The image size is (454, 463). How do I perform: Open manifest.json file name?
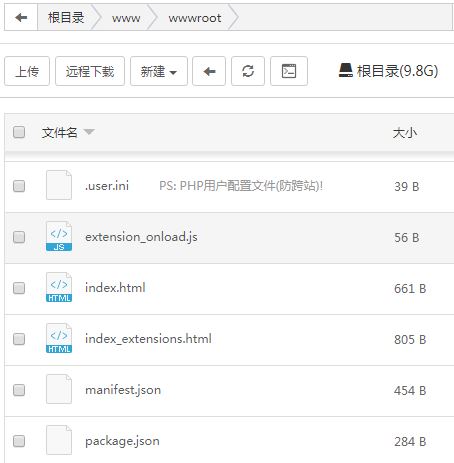pyautogui.click(x=123, y=390)
